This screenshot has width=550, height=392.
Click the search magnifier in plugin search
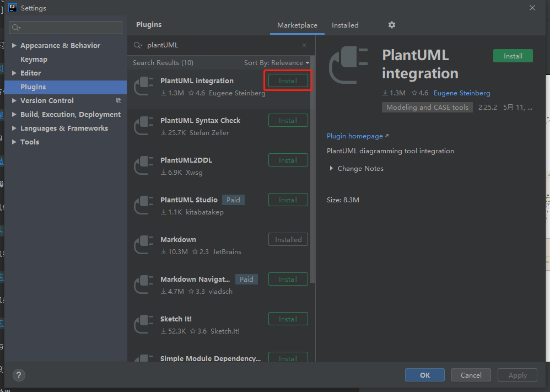point(138,45)
